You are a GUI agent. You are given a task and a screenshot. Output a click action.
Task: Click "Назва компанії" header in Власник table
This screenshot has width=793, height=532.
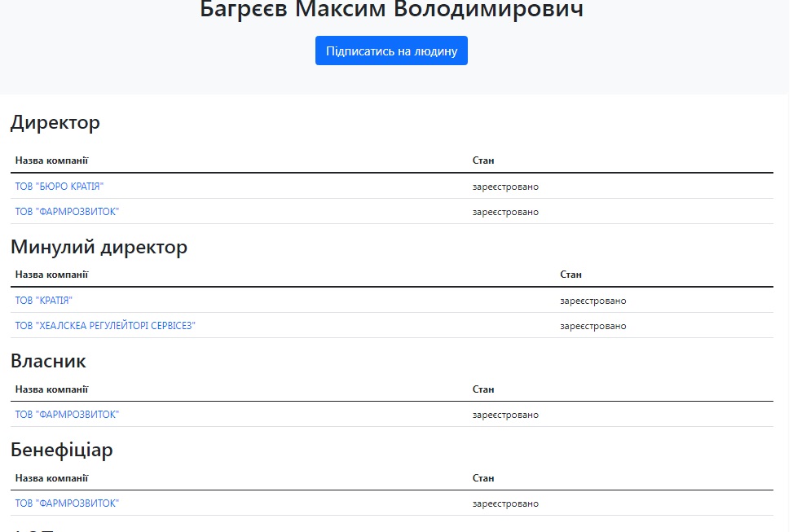[51, 389]
